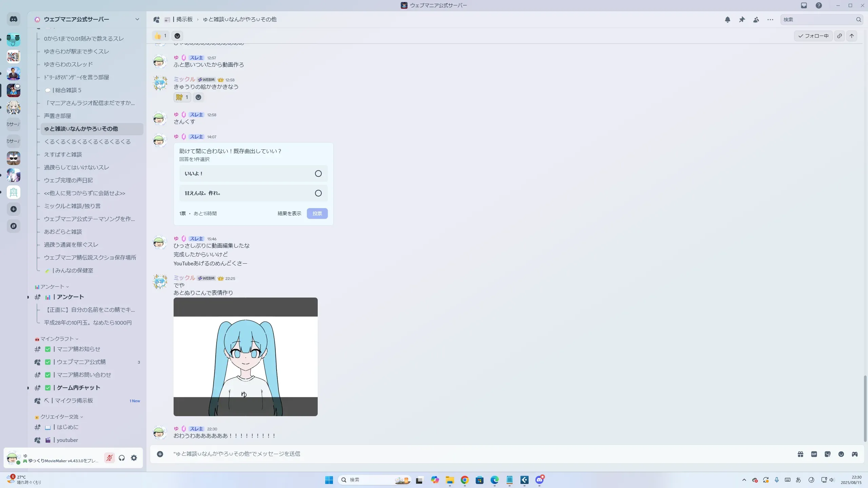Select the 甘えんな。作れ。 poll option
The width and height of the screenshot is (868, 488).
point(253,193)
